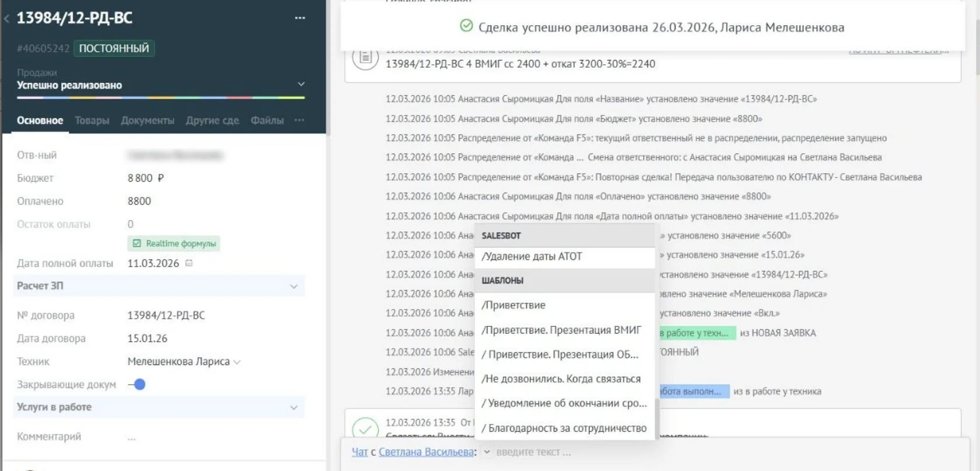
Task: Click the Realtime формулы badge
Action: coord(174,243)
